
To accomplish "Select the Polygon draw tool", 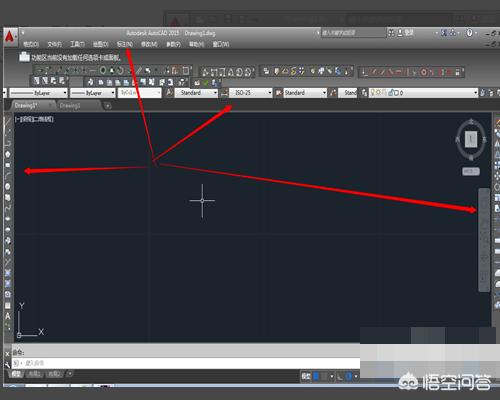I will (8, 154).
